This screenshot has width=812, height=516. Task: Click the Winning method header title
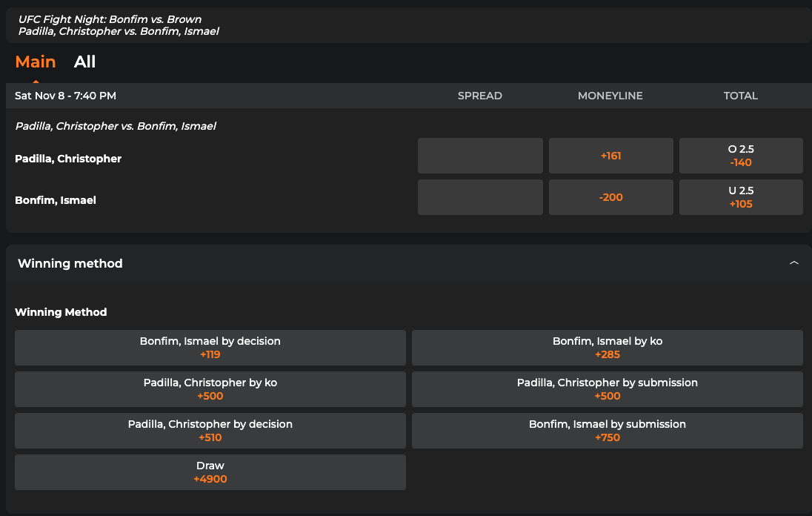[x=70, y=263]
